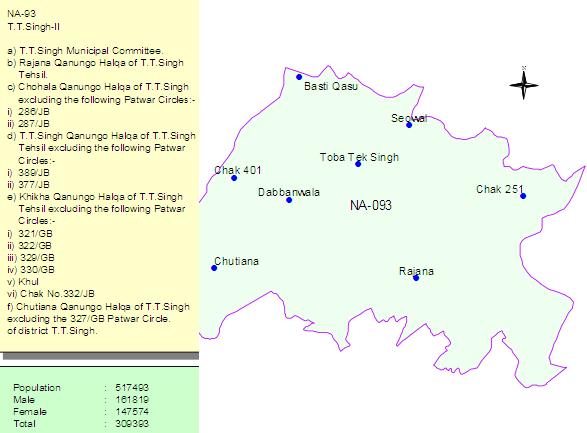Select the Chutiana marker dot
This screenshot has width=587, height=433.
(214, 268)
